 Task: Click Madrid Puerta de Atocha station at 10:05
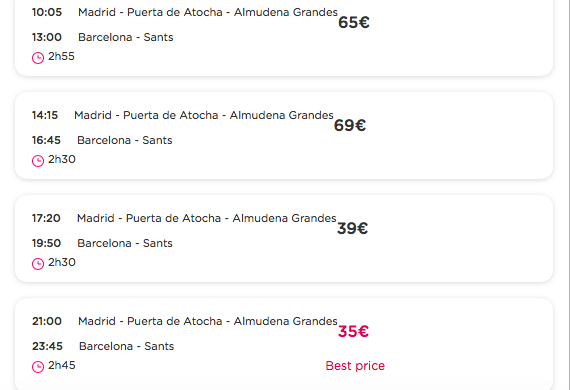tap(208, 12)
